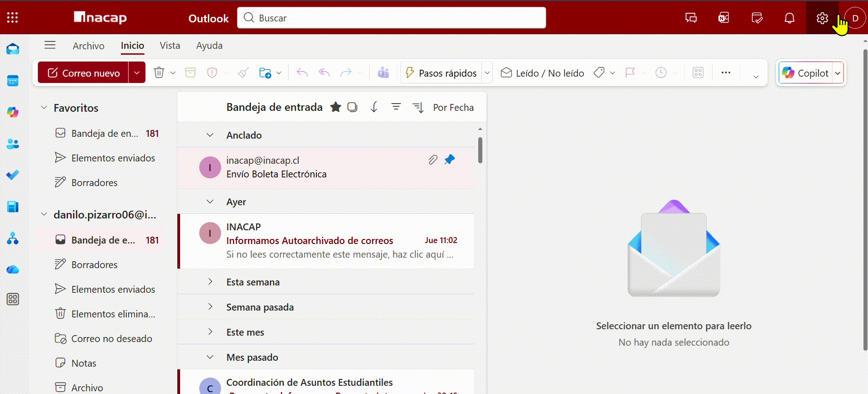Collapse the Mes pasado group
868x394 pixels.
210,357
